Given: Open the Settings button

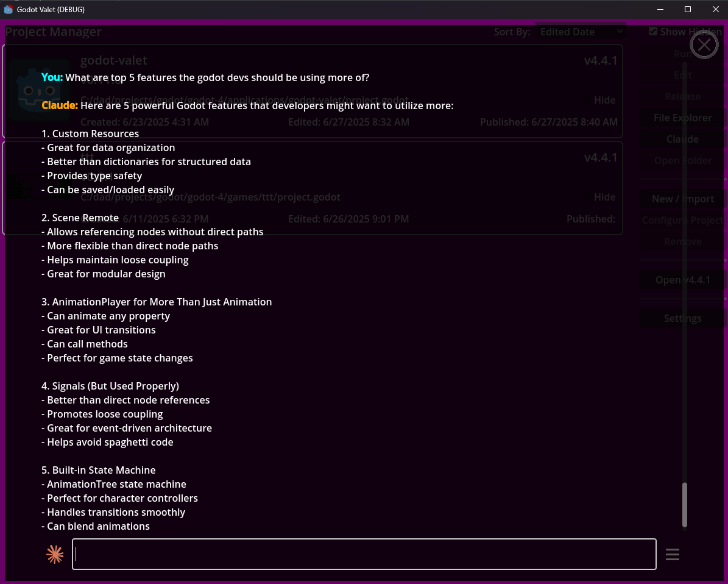Looking at the screenshot, I should 682,318.
